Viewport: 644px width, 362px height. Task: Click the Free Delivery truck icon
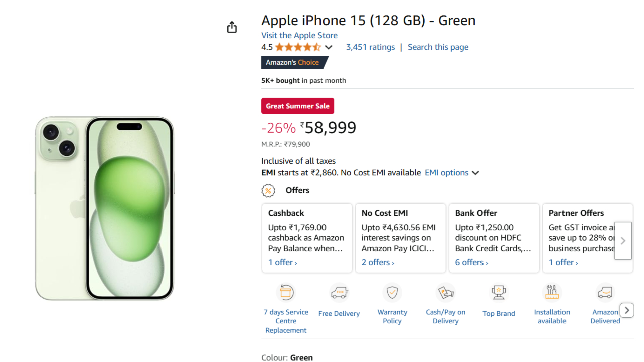point(339,292)
